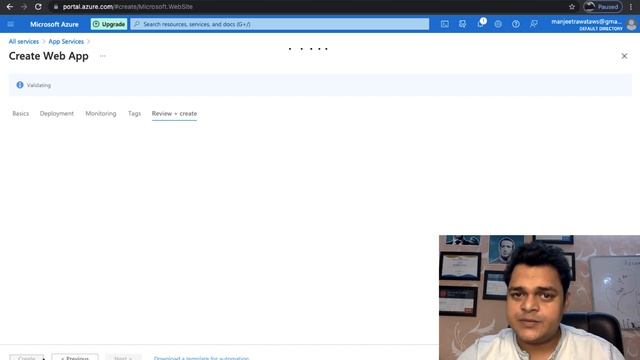Open the manjeetrawataws account menu
Viewport: 640px width, 360px height.
pyautogui.click(x=587, y=24)
